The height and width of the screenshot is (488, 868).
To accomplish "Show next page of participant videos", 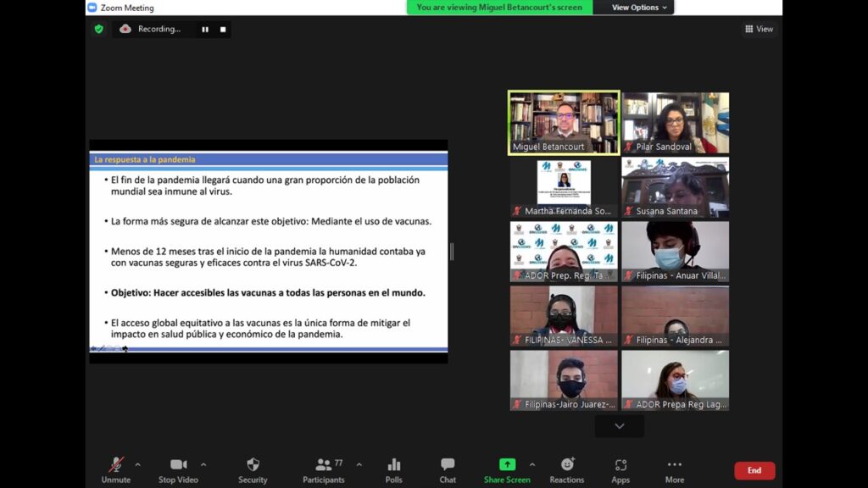I will [620, 426].
